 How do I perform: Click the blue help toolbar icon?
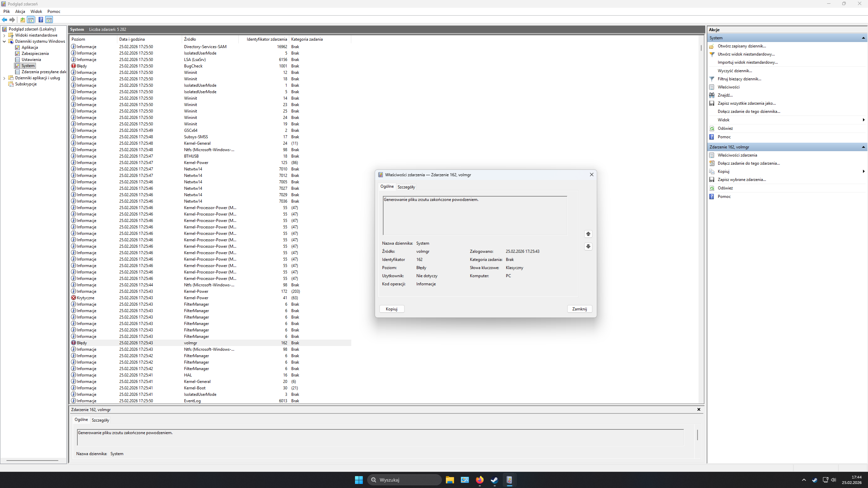pyautogui.click(x=41, y=20)
